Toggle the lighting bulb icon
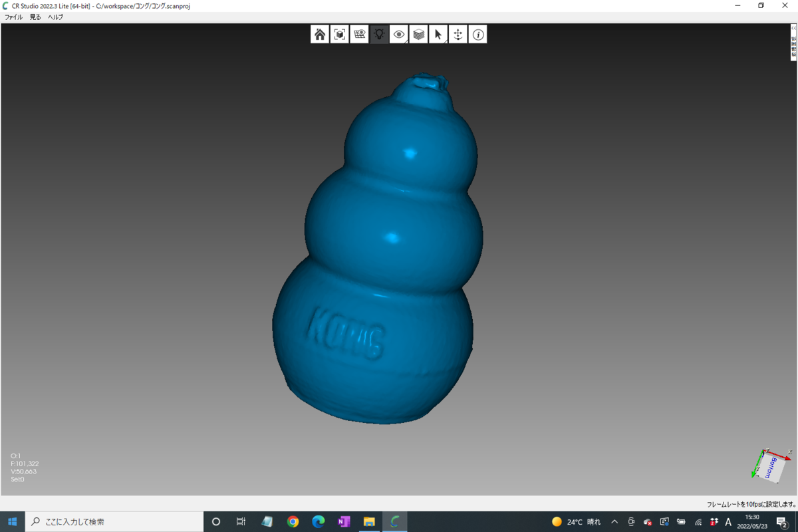Screen dimensions: 798x532 [379, 35]
